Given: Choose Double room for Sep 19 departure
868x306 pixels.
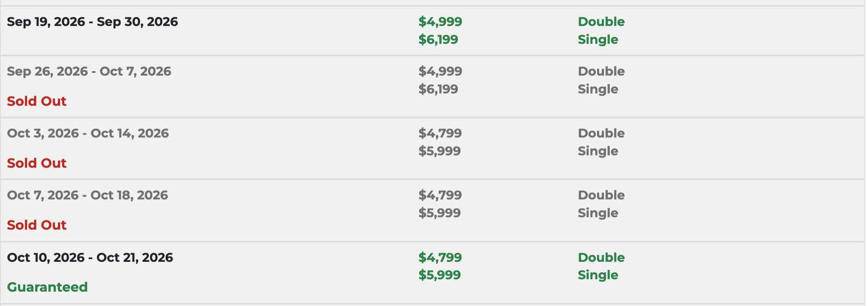Looking at the screenshot, I should pyautogui.click(x=601, y=22).
